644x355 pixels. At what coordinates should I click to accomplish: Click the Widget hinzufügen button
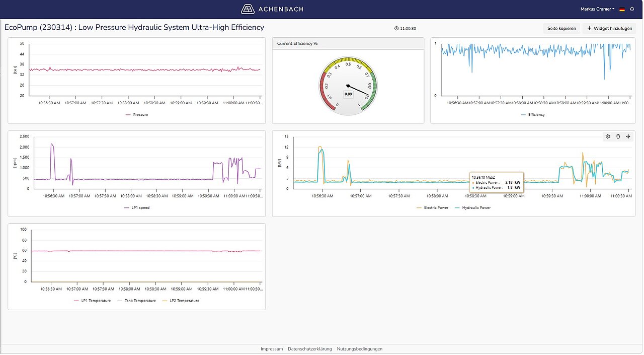click(609, 29)
